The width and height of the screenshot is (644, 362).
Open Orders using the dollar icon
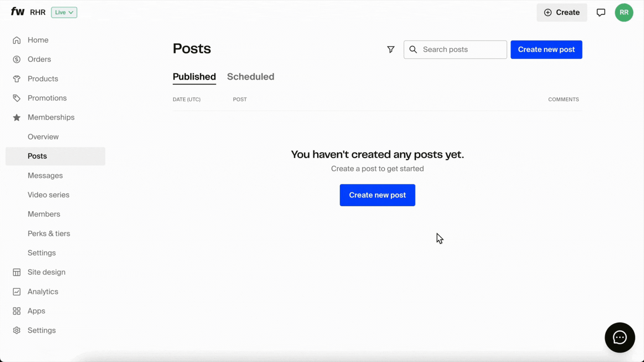point(17,59)
